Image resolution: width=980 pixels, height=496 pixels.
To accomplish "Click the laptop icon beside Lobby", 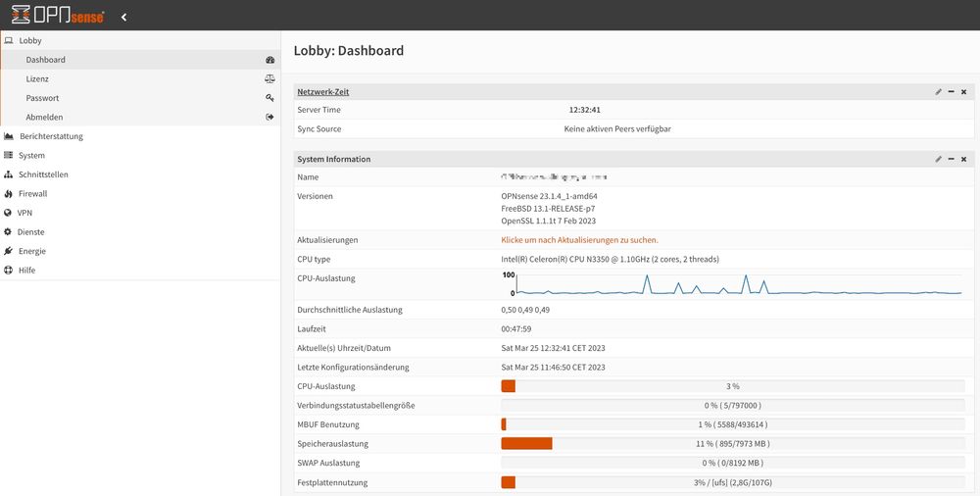I will tap(9, 40).
